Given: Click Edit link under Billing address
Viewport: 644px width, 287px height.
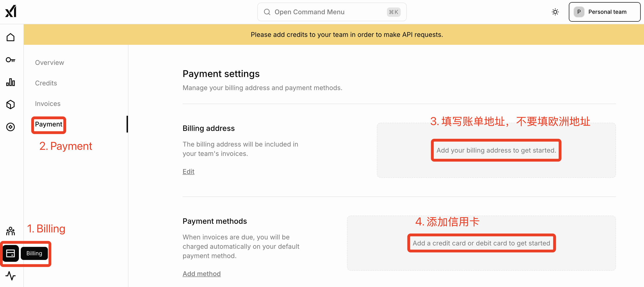Looking at the screenshot, I should (188, 171).
